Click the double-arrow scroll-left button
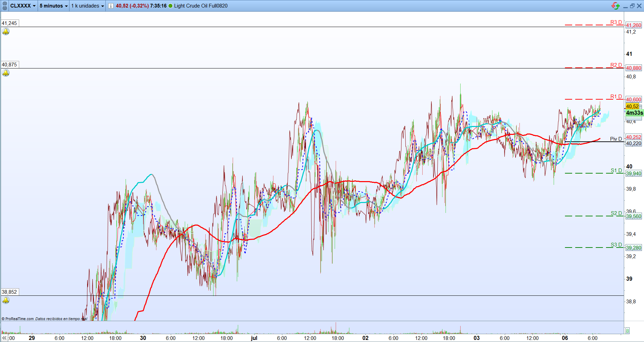644x342 pixels. [4, 338]
